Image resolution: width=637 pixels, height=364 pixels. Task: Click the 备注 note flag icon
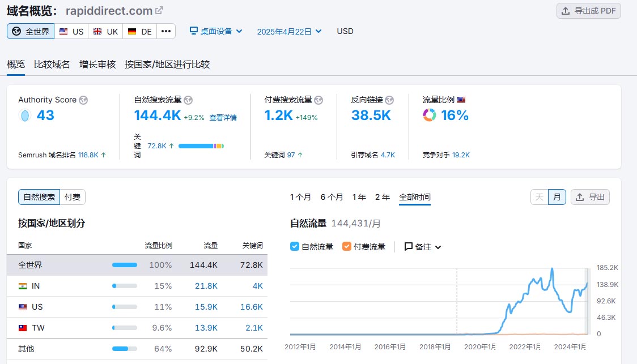[408, 246]
